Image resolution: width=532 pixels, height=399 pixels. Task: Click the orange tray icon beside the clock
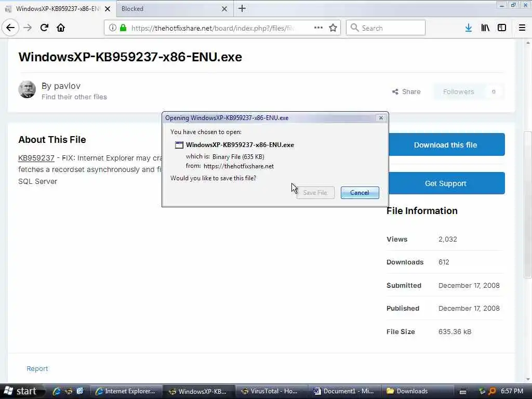click(492, 391)
